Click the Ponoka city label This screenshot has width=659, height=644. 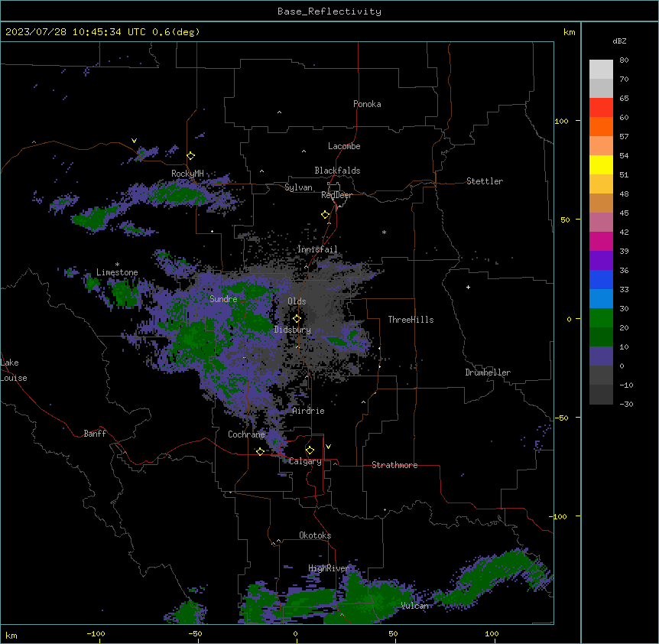click(x=367, y=104)
